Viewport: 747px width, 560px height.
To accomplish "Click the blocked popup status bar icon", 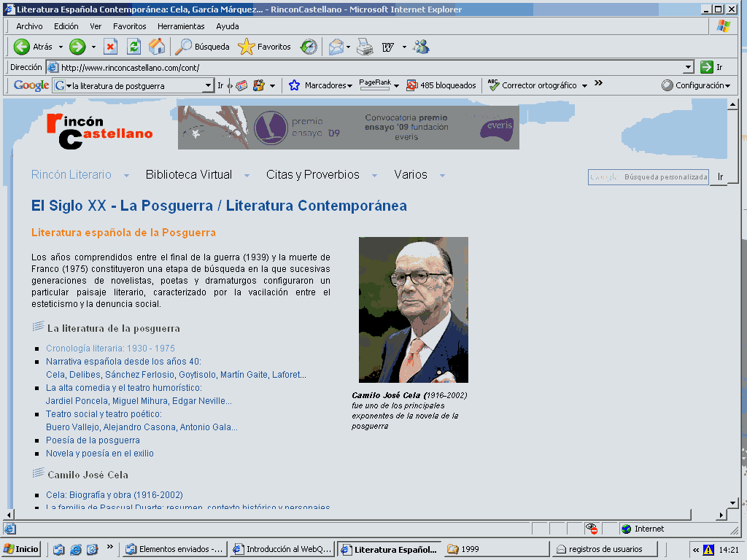I will (591, 529).
